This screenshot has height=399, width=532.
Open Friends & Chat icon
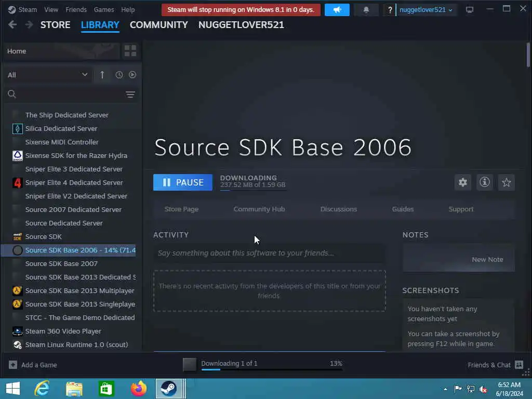(x=519, y=365)
